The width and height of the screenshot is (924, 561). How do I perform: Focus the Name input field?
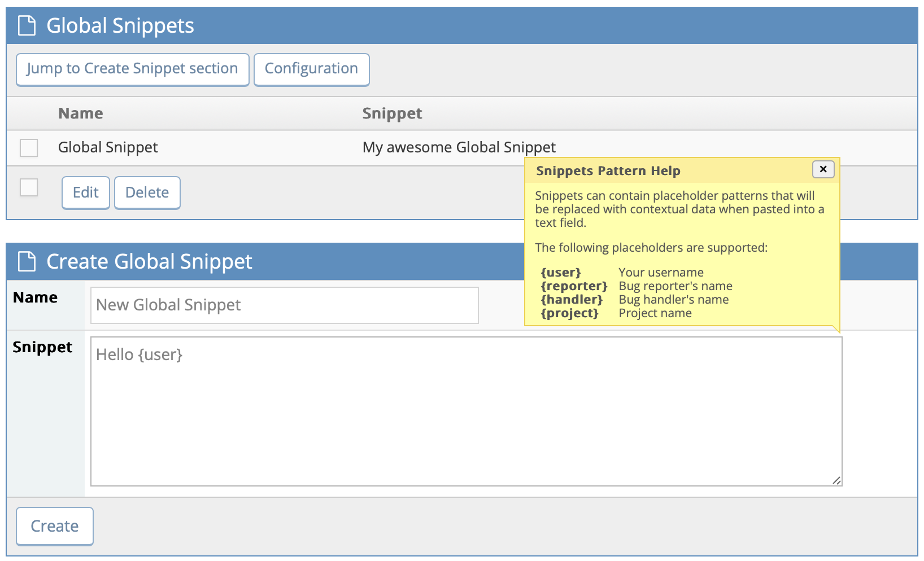coord(285,305)
